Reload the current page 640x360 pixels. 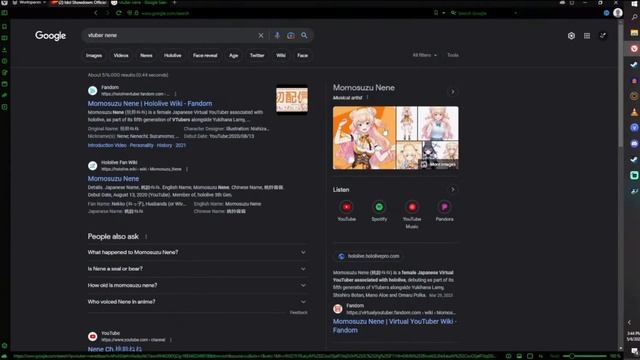(119, 13)
